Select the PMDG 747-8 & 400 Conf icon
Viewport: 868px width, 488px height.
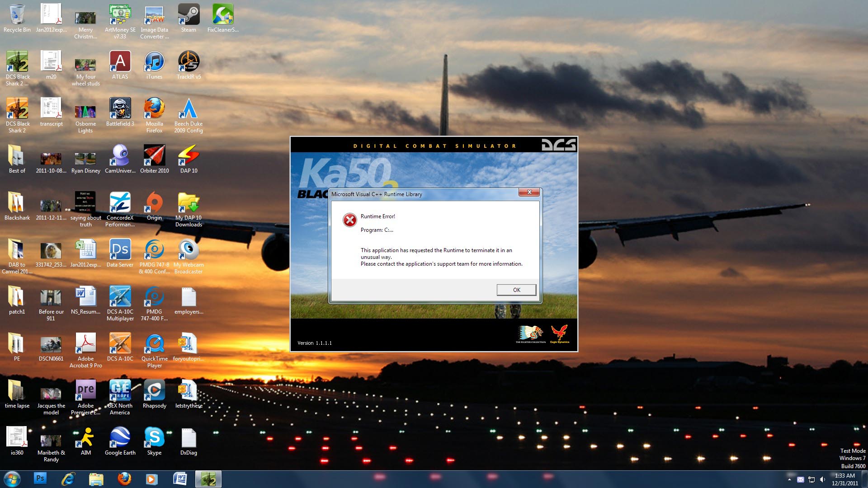154,256
